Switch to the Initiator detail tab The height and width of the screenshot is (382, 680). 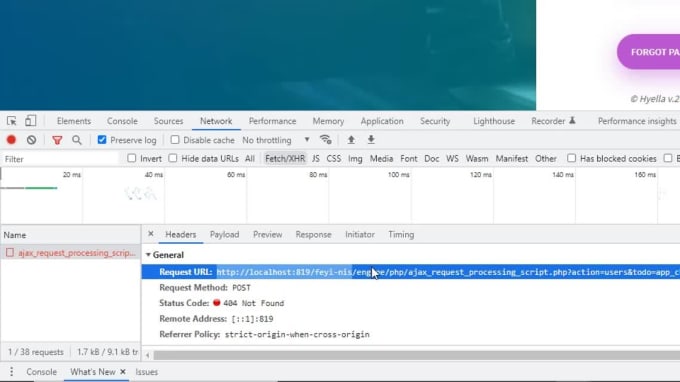[x=360, y=235]
